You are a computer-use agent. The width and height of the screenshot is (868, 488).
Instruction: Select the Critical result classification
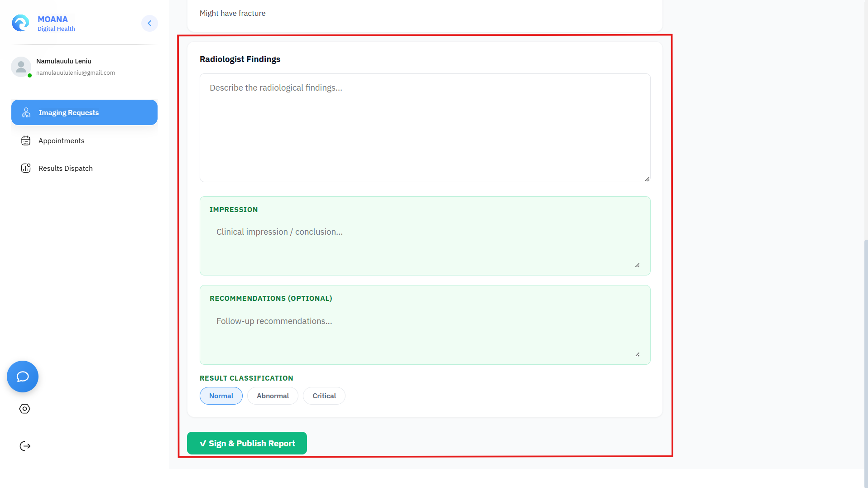(x=324, y=396)
